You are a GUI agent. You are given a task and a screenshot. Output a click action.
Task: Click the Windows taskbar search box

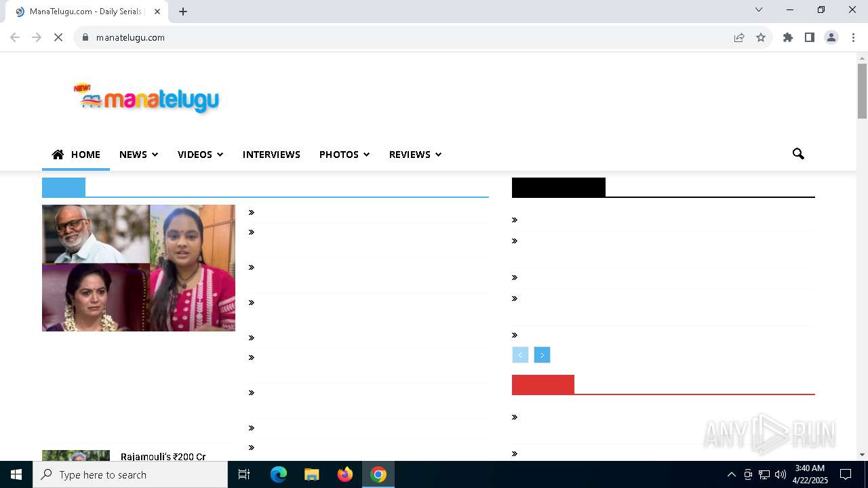click(x=130, y=474)
